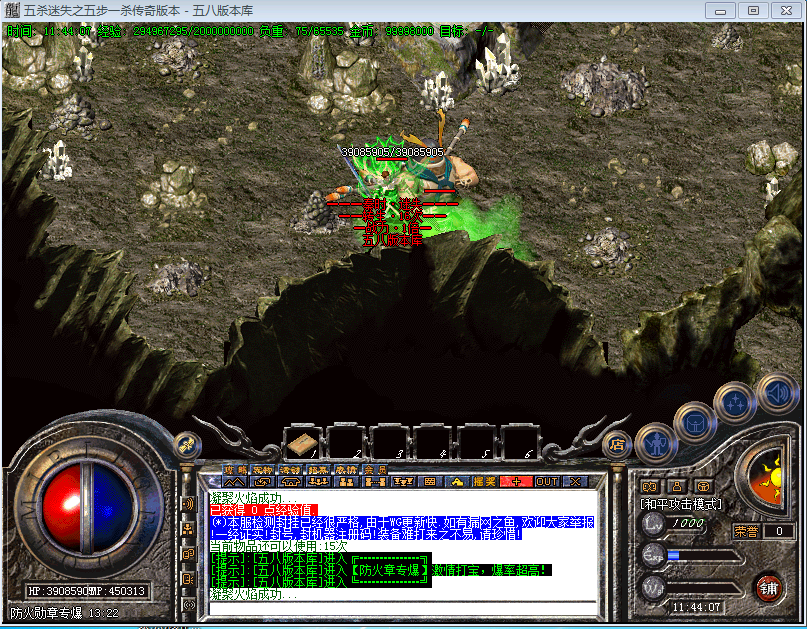Open the 宠物 tab
Image resolution: width=807 pixels, height=629 pixels.
(x=263, y=469)
